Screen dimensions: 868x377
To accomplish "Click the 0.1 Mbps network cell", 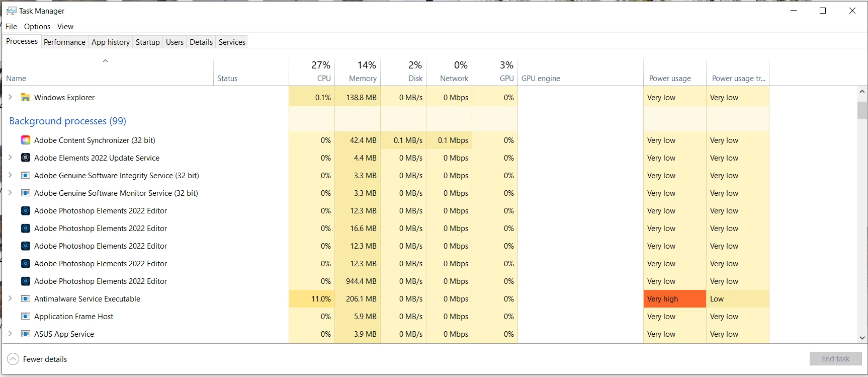I will tap(449, 140).
